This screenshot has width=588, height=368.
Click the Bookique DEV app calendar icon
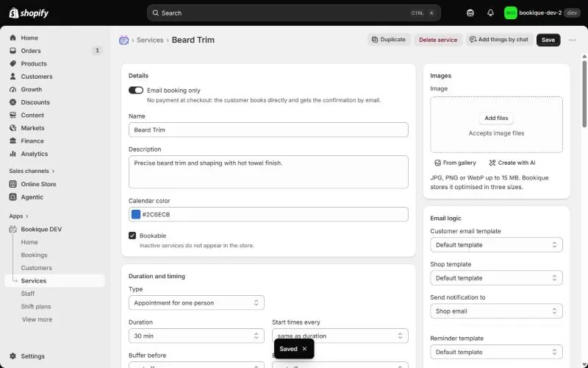click(13, 229)
